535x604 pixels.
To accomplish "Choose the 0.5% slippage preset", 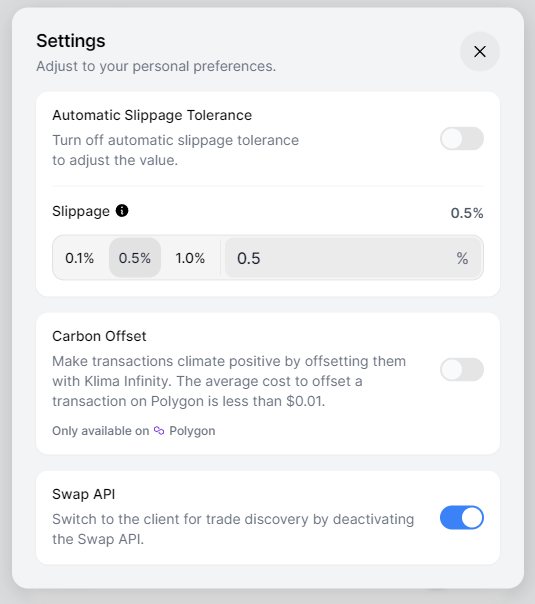I will (135, 258).
